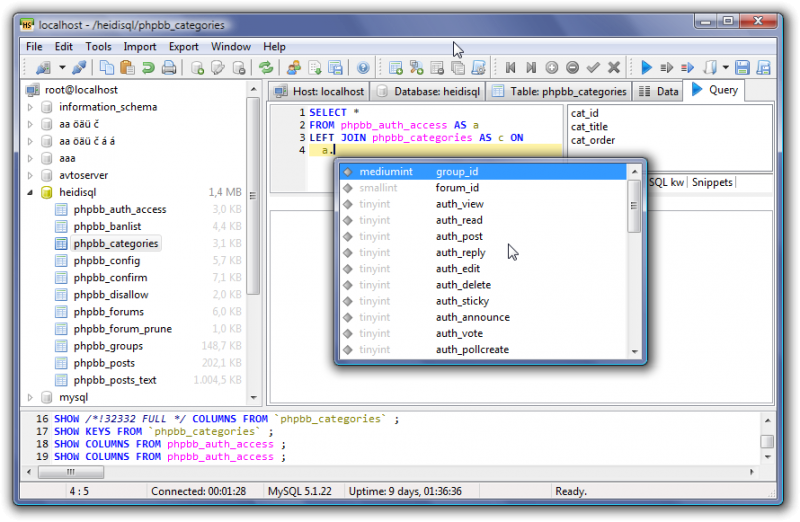Image resolution: width=800 pixels, height=522 pixels.
Task: Jump to last record icon
Action: [x=531, y=67]
